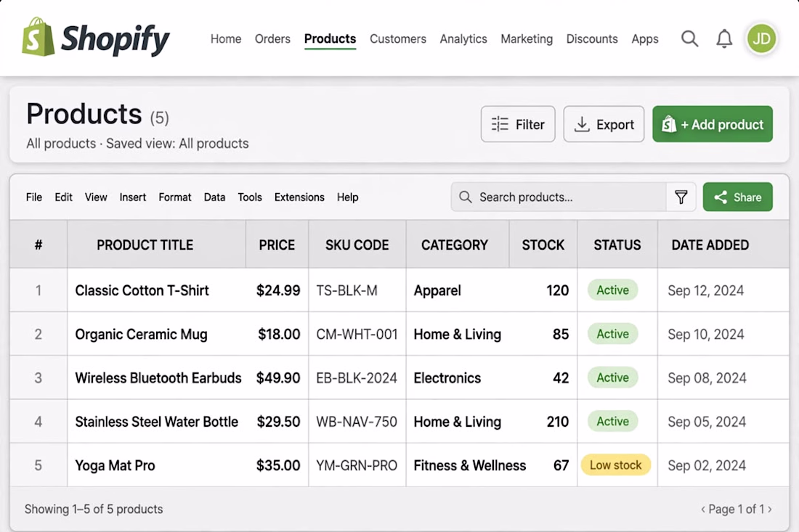Open Wireless Bluetooth Earbuds row
This screenshot has height=532, width=799.
[x=158, y=377]
